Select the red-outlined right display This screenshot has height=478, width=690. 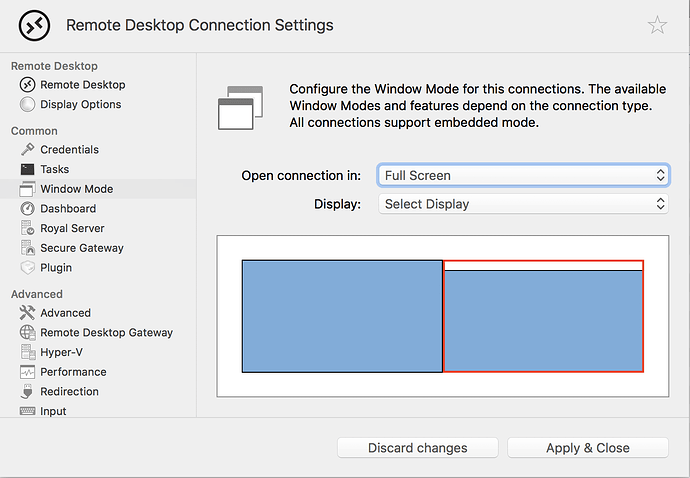pos(543,318)
